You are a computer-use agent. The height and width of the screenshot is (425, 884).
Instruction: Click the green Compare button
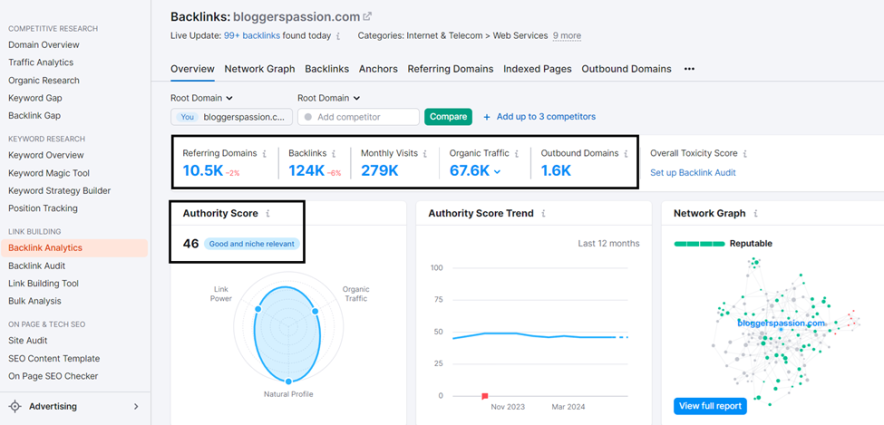coord(448,117)
